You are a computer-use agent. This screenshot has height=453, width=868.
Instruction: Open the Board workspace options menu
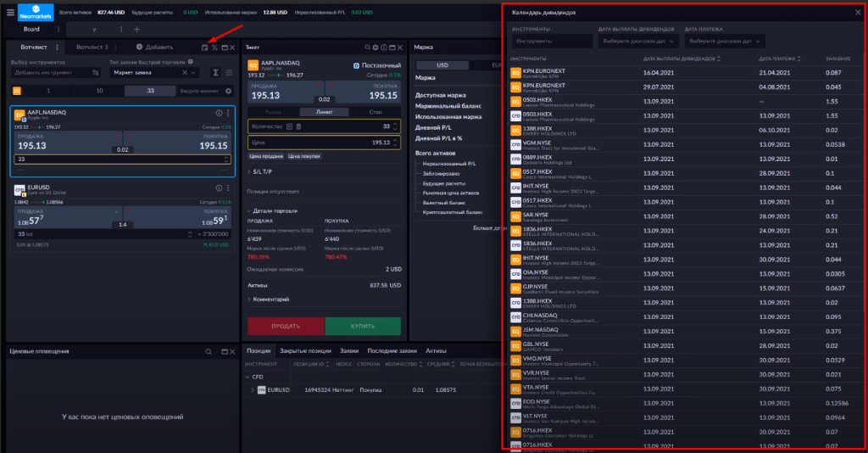click(x=58, y=30)
